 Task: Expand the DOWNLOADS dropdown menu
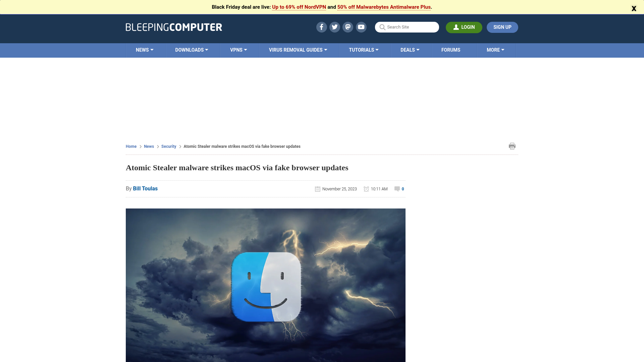[x=192, y=50]
